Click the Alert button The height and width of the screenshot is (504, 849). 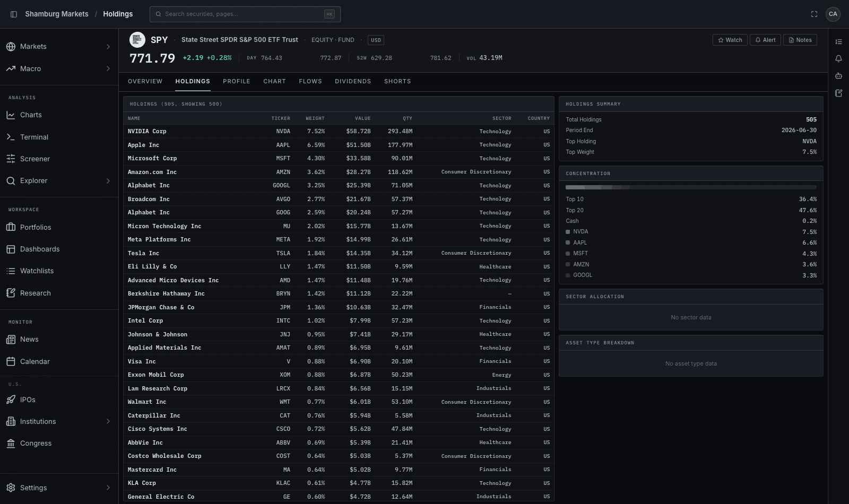(765, 40)
